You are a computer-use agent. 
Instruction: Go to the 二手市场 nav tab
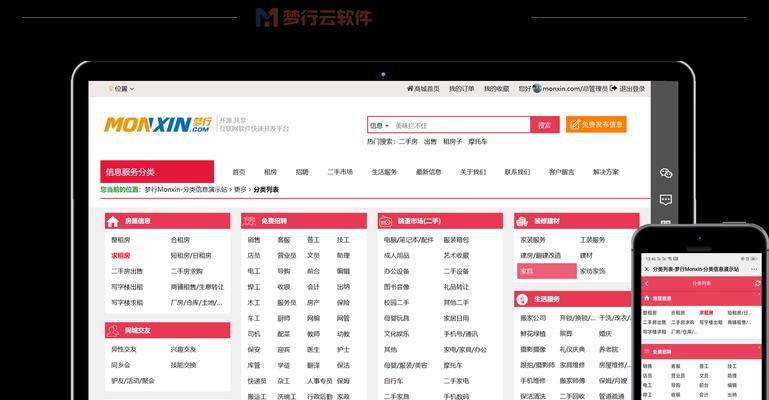pyautogui.click(x=340, y=172)
